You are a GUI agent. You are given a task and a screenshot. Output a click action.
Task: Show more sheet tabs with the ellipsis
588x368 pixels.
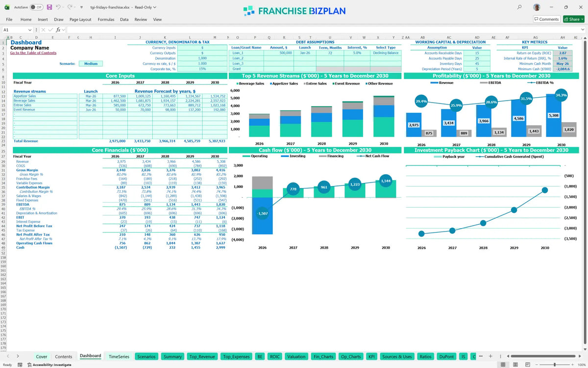481,356
